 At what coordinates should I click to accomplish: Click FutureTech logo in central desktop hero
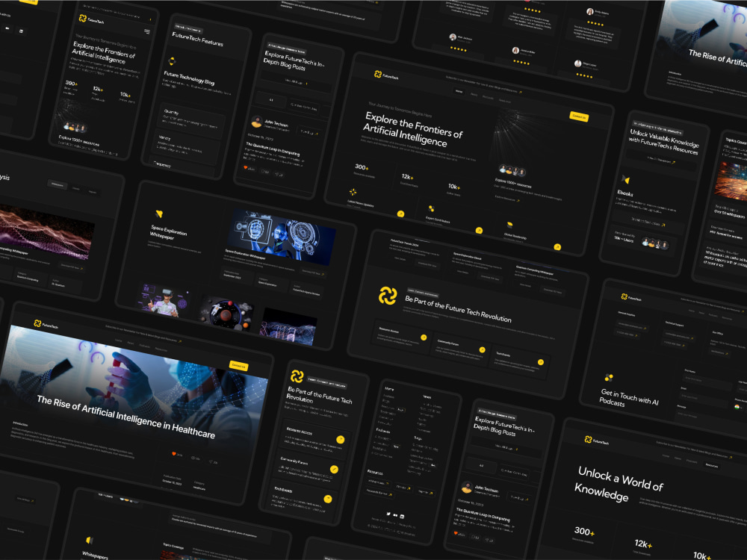386,75
